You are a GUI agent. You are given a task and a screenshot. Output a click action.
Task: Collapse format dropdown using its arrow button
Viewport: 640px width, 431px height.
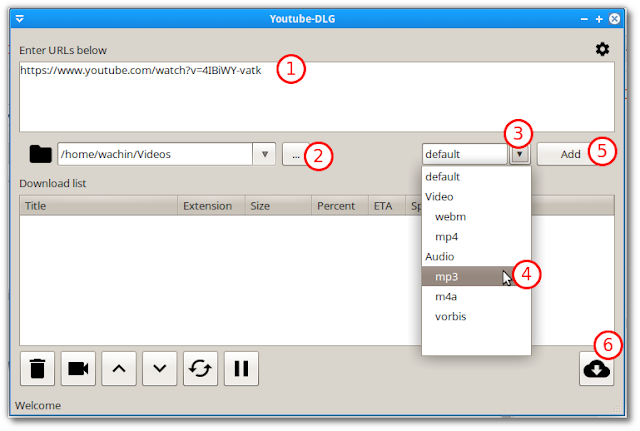click(519, 154)
